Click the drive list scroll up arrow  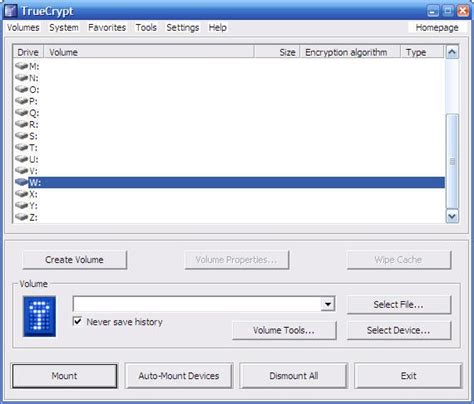click(x=452, y=52)
